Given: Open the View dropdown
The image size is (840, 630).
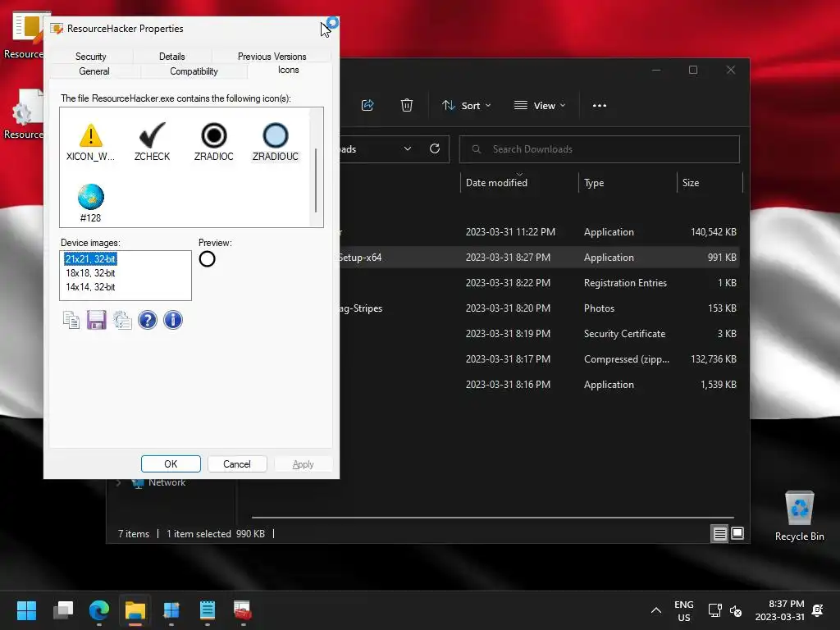Looking at the screenshot, I should 540,106.
